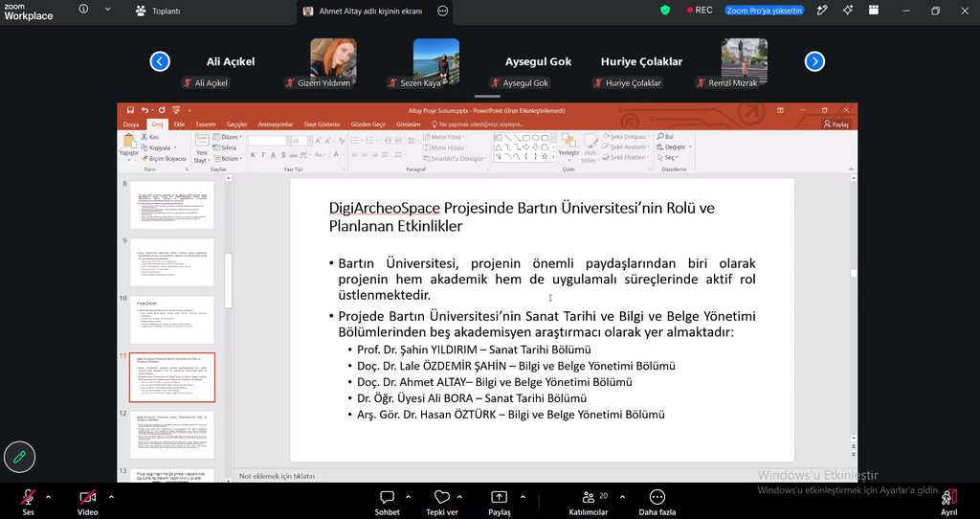Switch to the Geçişler ribbon tab
This screenshot has width=980, height=519.
[x=237, y=124]
